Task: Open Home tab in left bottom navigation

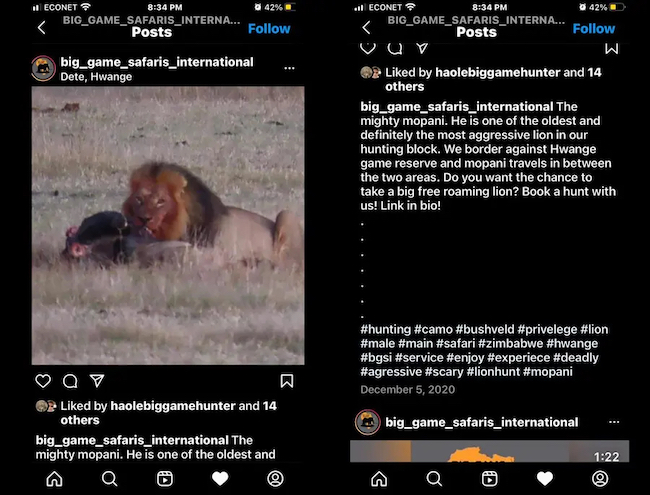Action: (54, 479)
